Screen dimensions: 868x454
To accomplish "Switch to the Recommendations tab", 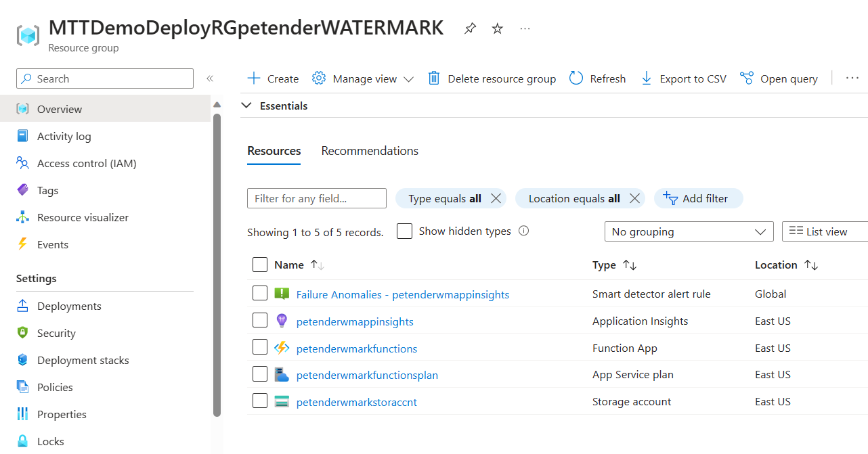I will [370, 151].
